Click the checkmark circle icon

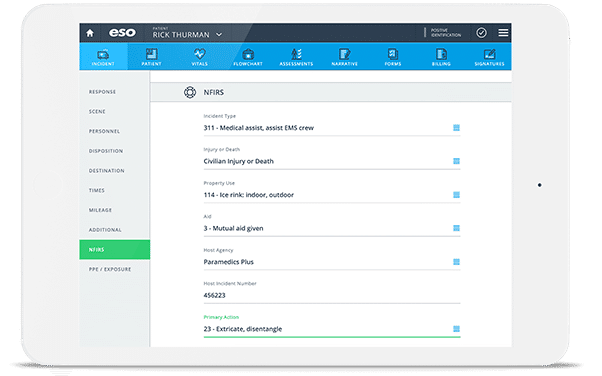[x=481, y=33]
